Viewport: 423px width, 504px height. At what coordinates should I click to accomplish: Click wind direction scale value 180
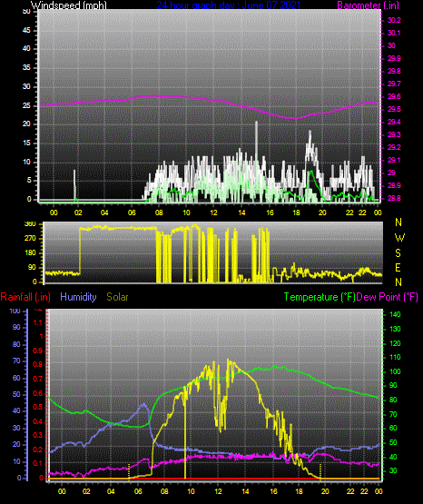[x=30, y=253]
